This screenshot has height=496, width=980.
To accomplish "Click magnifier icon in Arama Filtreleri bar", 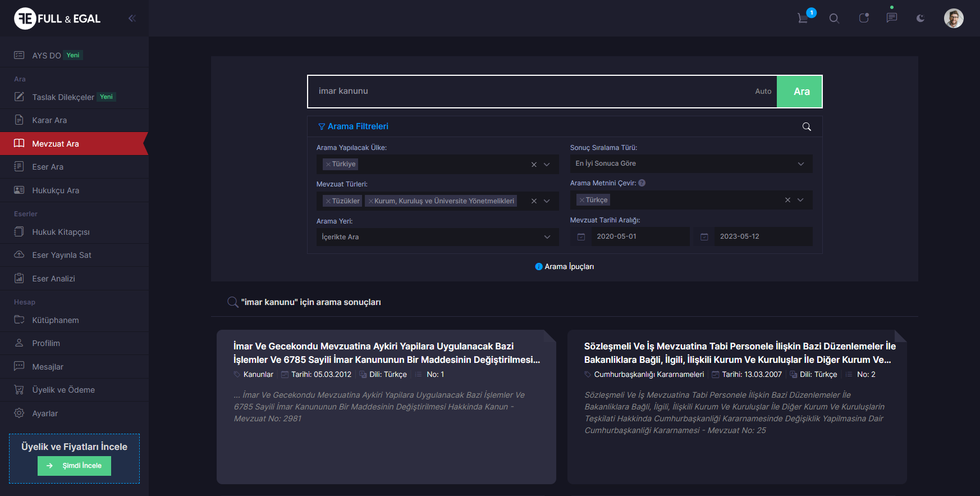I will (x=807, y=127).
